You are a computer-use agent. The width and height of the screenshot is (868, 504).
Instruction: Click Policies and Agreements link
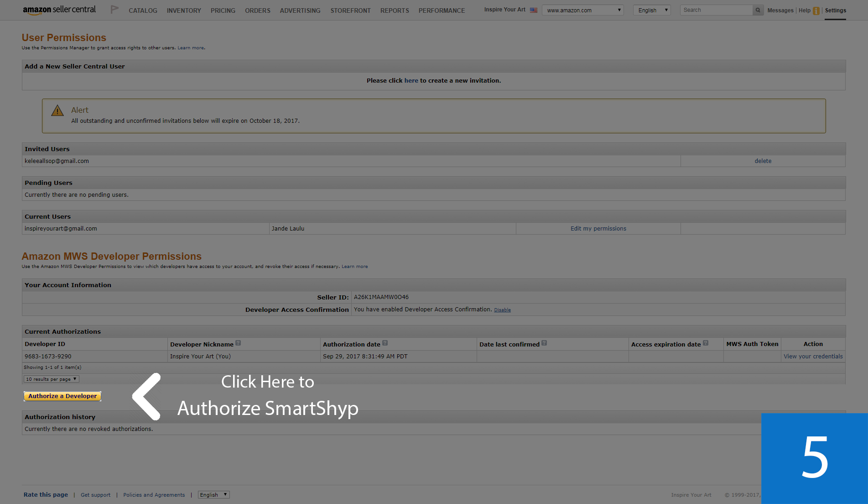point(154,495)
